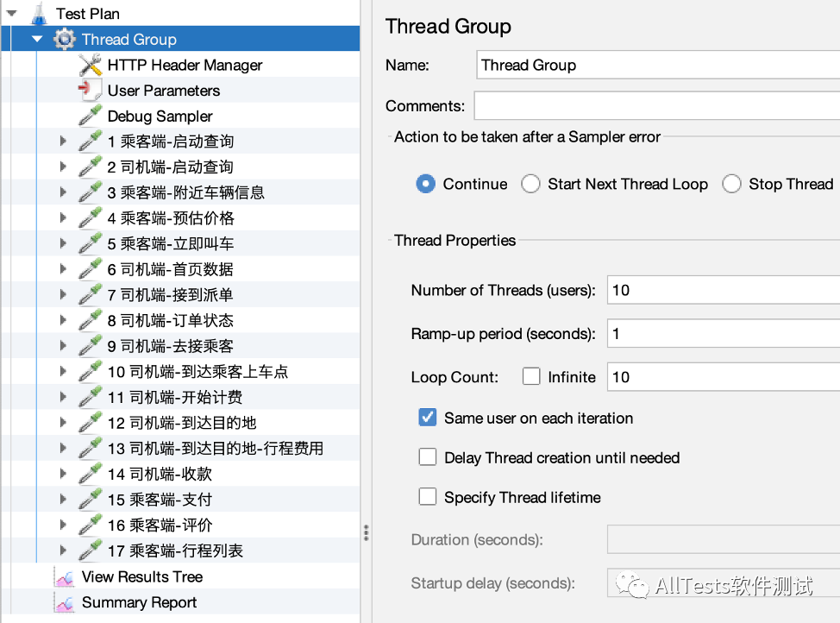Click sampler icon for 12 司机端-到达目的地
840x623 pixels.
[90, 423]
